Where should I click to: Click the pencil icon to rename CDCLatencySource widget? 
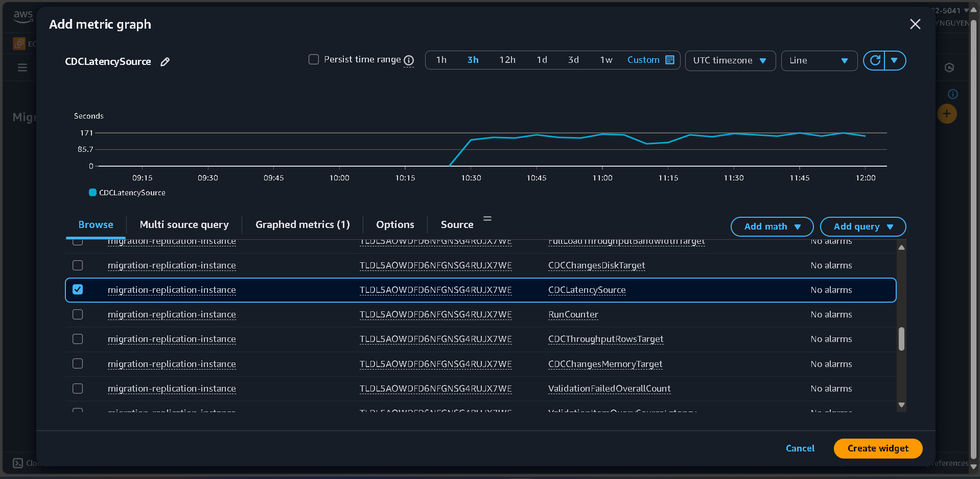click(x=165, y=61)
